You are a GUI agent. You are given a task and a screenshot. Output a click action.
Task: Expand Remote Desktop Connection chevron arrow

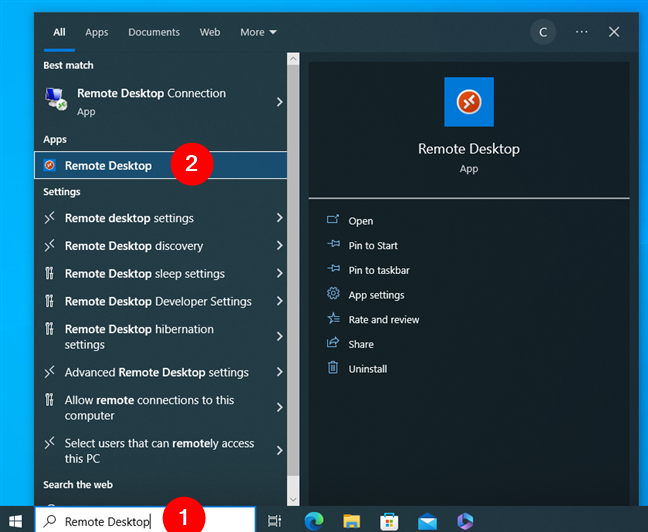pyautogui.click(x=279, y=101)
